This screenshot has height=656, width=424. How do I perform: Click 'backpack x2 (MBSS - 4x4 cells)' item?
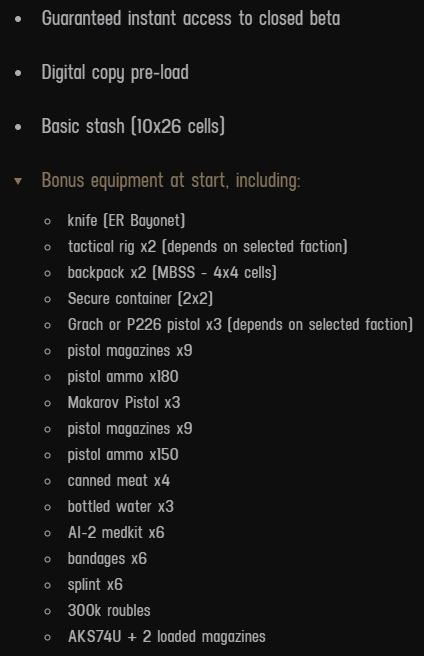[x=172, y=272]
